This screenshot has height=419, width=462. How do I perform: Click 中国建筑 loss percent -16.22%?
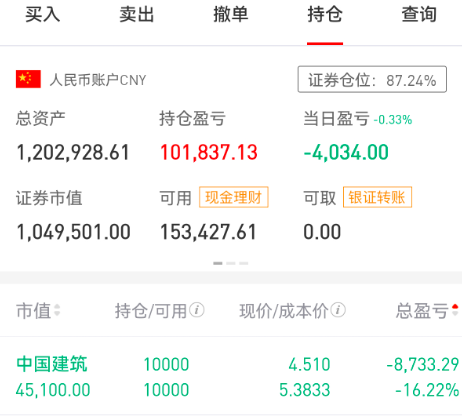coord(427,390)
